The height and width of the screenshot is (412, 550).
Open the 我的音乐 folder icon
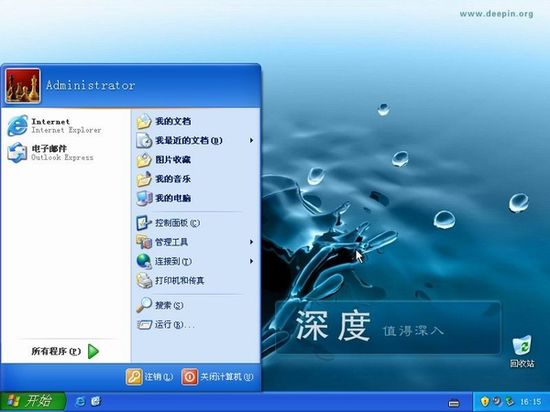tap(144, 179)
